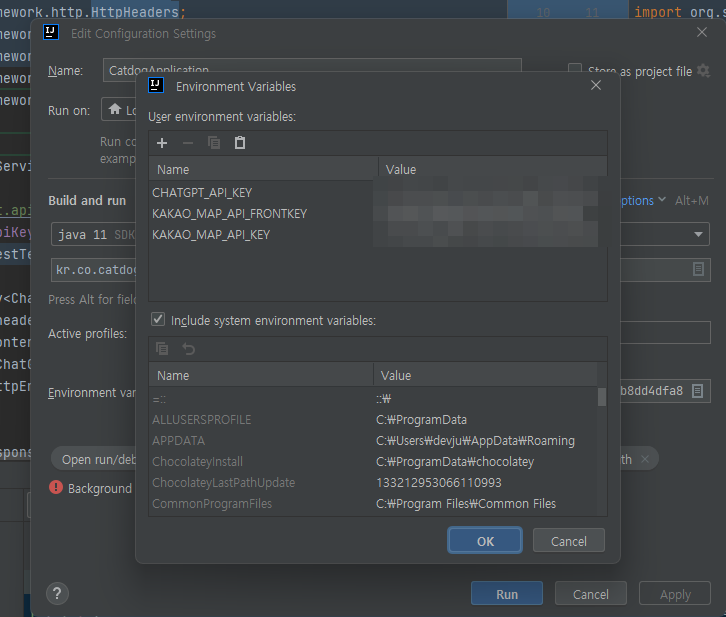This screenshot has height=617, width=726.
Task: Click Active profiles input field
Action: 665,332
